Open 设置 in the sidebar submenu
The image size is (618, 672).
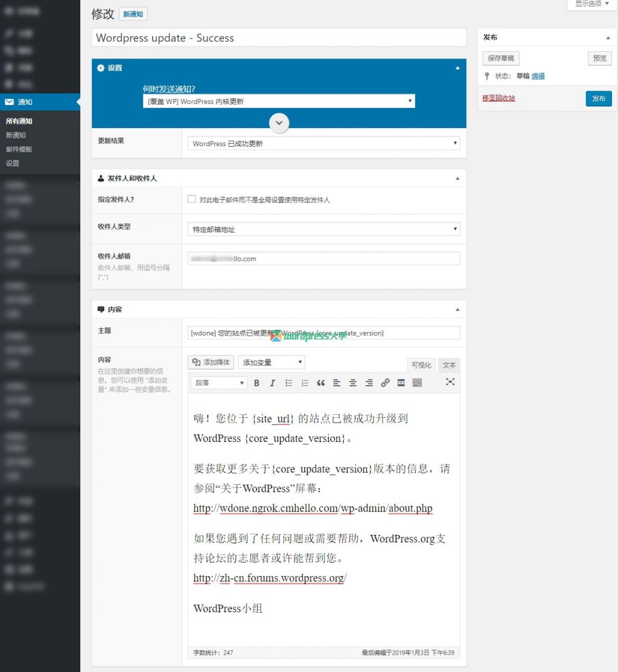tap(13, 163)
